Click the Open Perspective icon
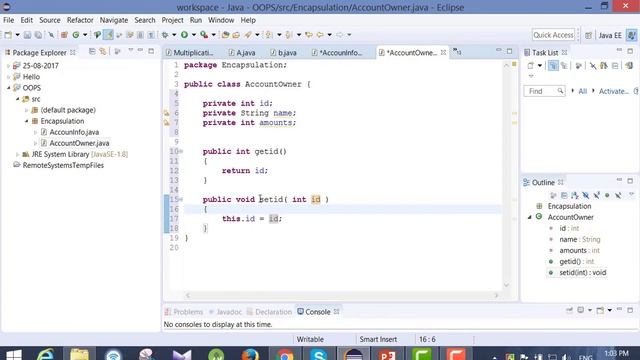This screenshot has height=360, width=640. pyautogui.click(x=588, y=36)
